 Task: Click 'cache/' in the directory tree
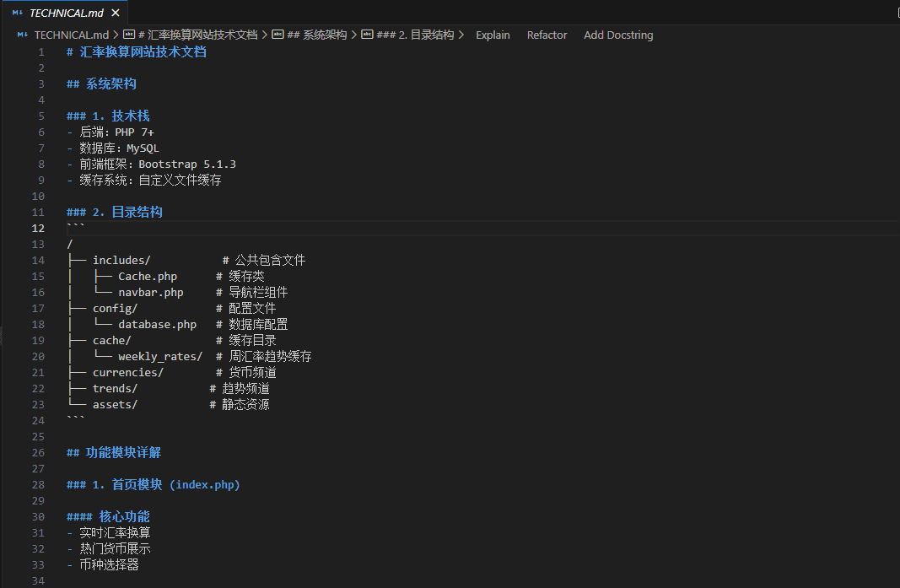112,341
